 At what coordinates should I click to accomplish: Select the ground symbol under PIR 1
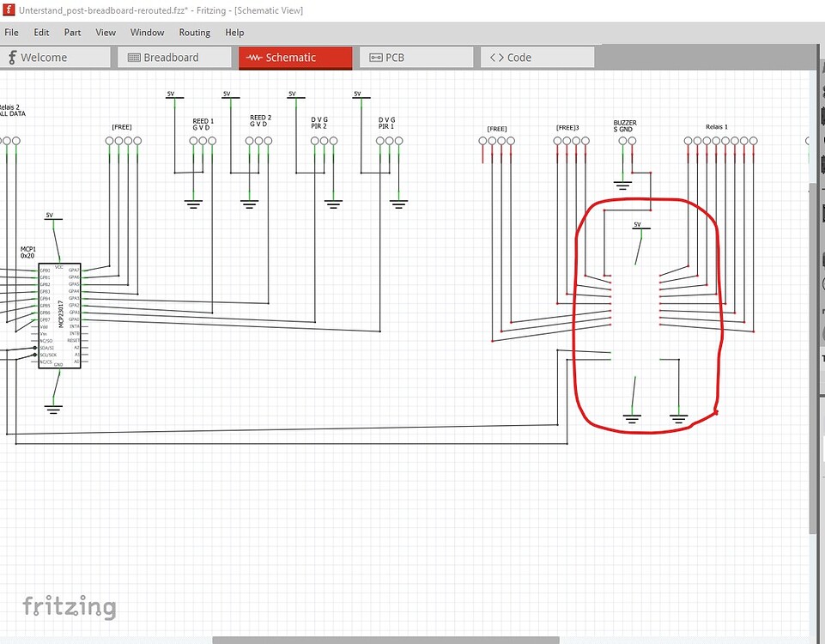click(398, 204)
